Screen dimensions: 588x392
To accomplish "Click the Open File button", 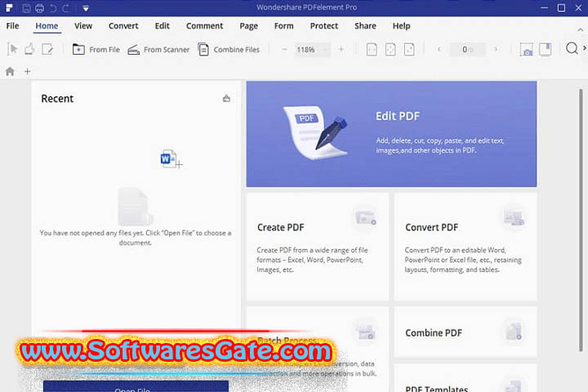I will pyautogui.click(x=136, y=387).
